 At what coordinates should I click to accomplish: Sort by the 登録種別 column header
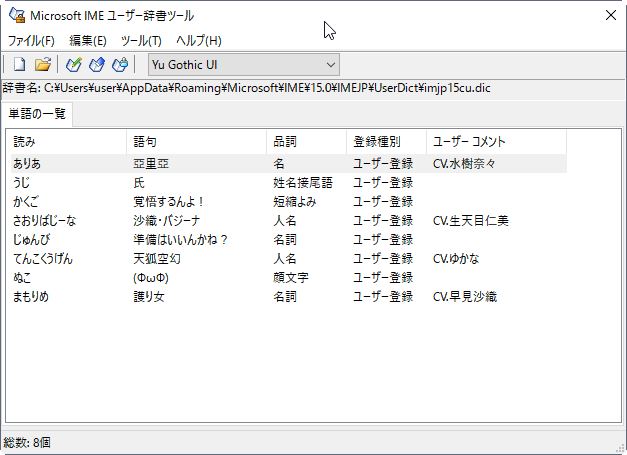(x=386, y=142)
